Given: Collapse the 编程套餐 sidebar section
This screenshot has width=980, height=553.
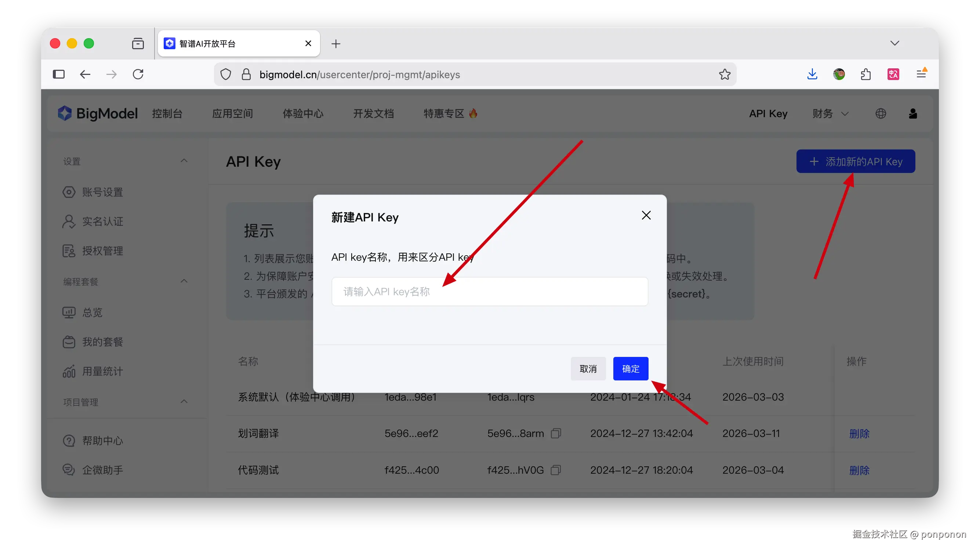Looking at the screenshot, I should 184,281.
